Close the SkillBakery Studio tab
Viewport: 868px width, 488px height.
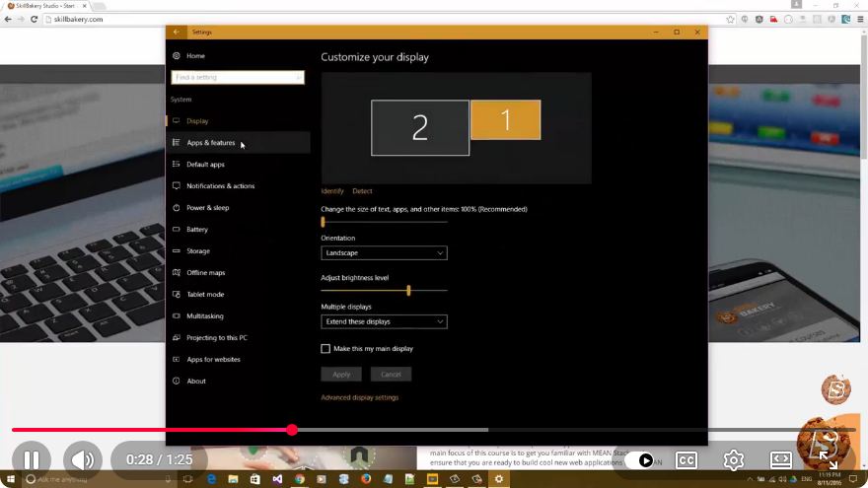(x=84, y=6)
